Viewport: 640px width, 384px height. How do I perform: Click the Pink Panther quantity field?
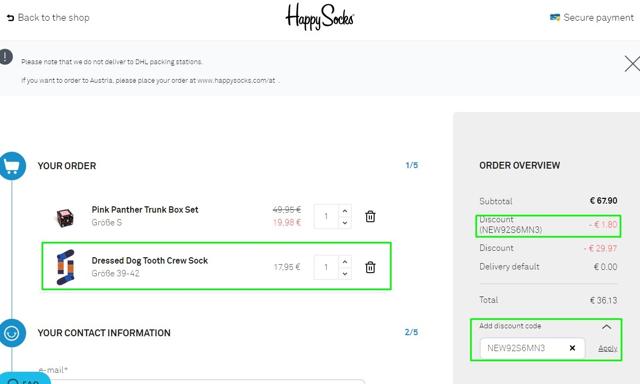point(326,216)
